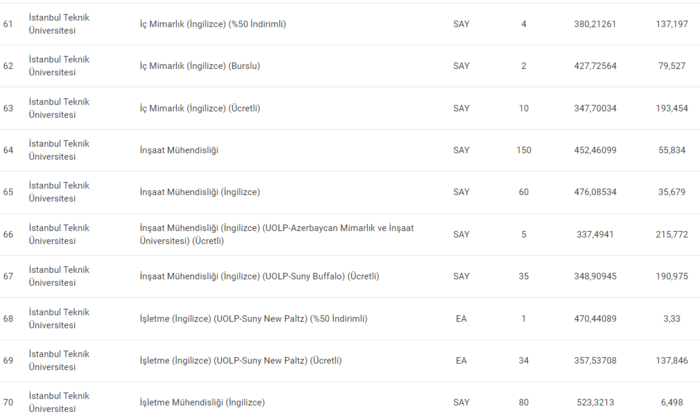Select the İnşaat Mühendisliği program in row 64

point(178,150)
